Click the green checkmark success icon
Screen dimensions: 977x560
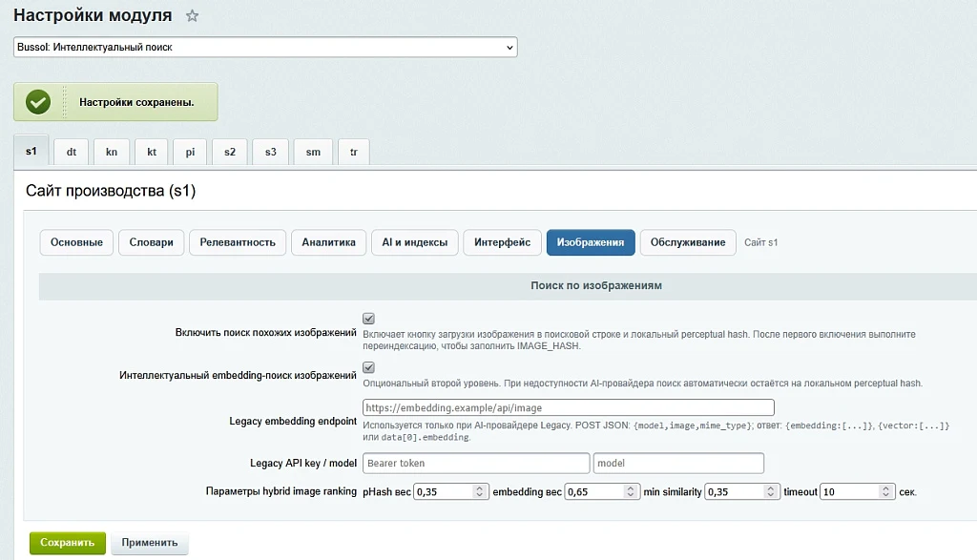[38, 102]
